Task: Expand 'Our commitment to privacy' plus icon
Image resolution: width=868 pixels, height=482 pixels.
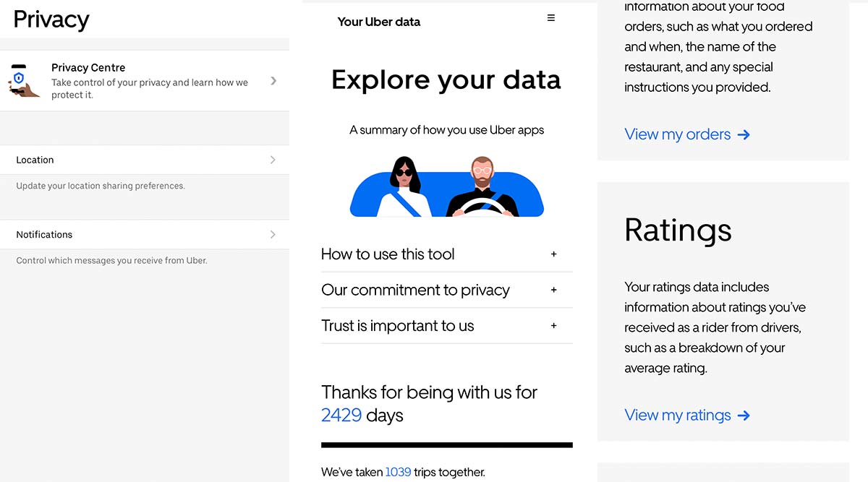Action: tap(554, 290)
